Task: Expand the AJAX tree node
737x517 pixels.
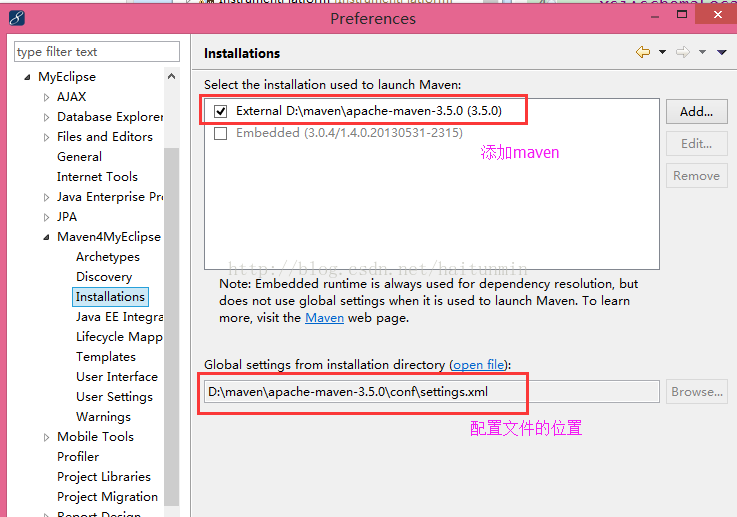Action: tap(46, 97)
